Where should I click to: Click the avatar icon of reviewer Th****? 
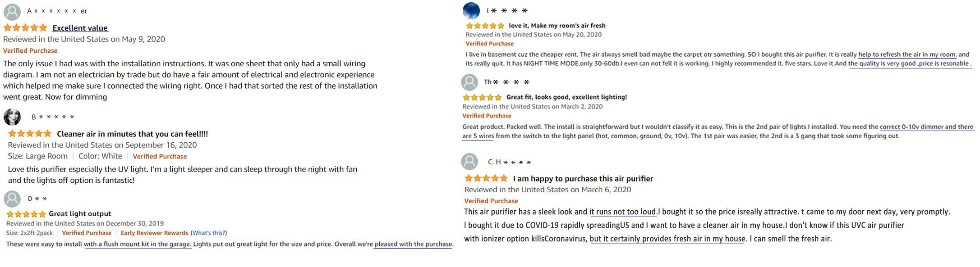[x=469, y=82]
